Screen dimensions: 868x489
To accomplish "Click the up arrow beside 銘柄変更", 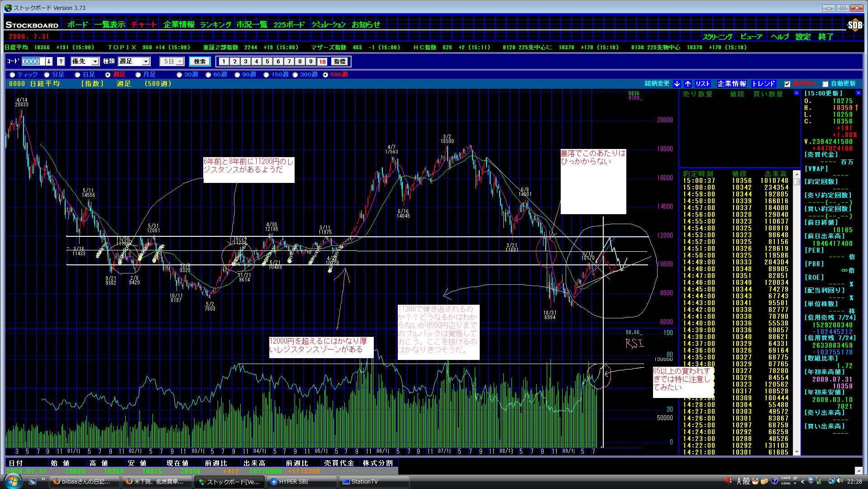I will pos(687,84).
